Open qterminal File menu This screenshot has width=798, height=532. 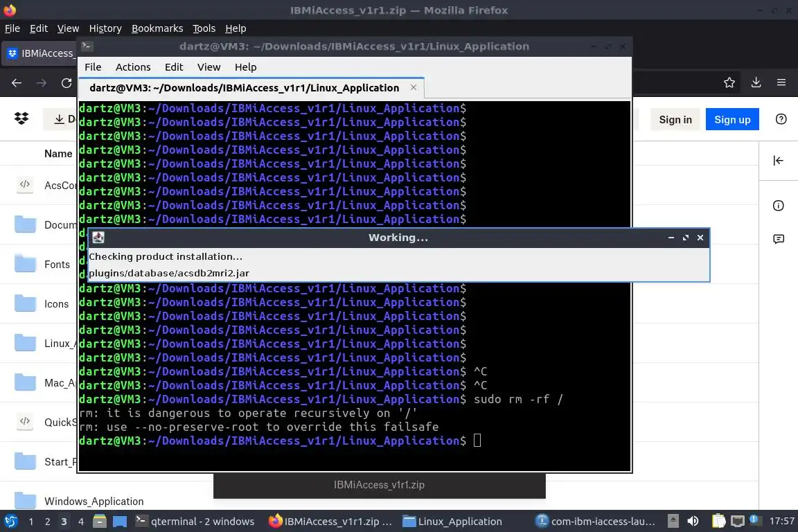pyautogui.click(x=93, y=67)
